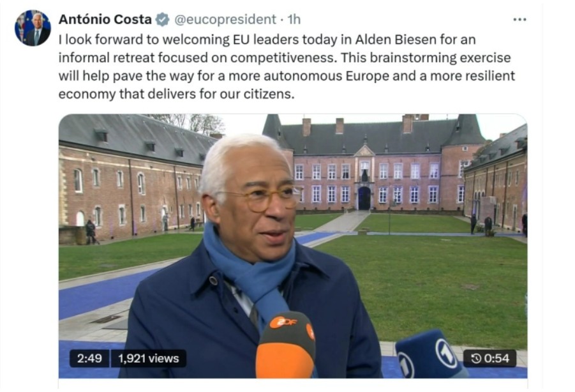Click the 1,921 views counter

click(149, 358)
